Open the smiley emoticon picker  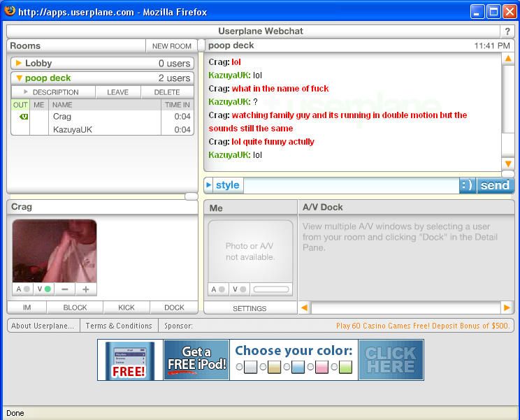tap(468, 185)
